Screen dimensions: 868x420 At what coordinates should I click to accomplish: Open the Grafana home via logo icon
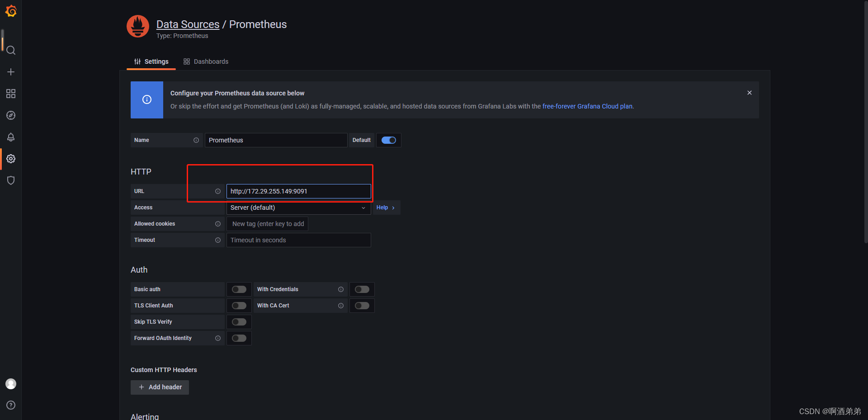(11, 11)
